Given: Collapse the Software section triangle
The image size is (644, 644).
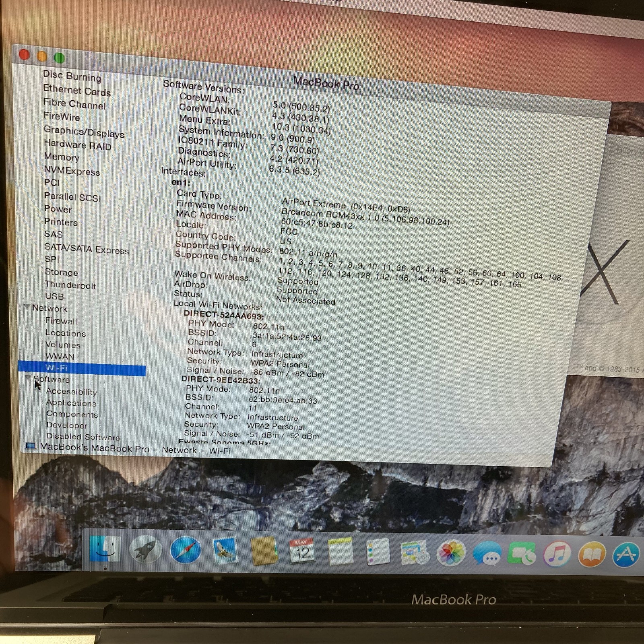Looking at the screenshot, I should coord(28,378).
